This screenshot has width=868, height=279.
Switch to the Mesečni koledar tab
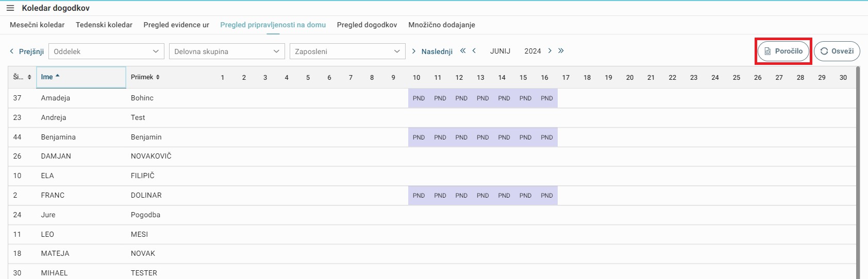click(37, 25)
